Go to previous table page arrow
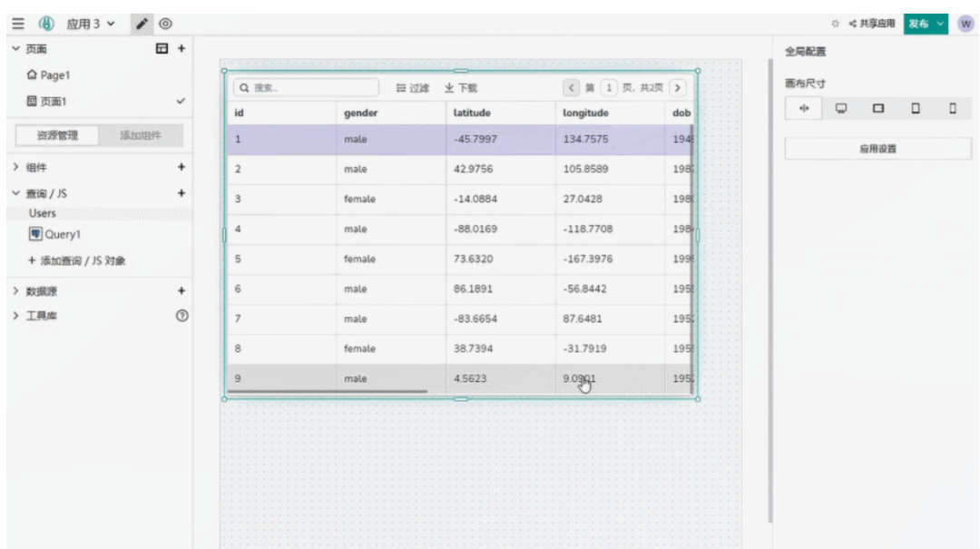The height and width of the screenshot is (549, 980). 571,88
